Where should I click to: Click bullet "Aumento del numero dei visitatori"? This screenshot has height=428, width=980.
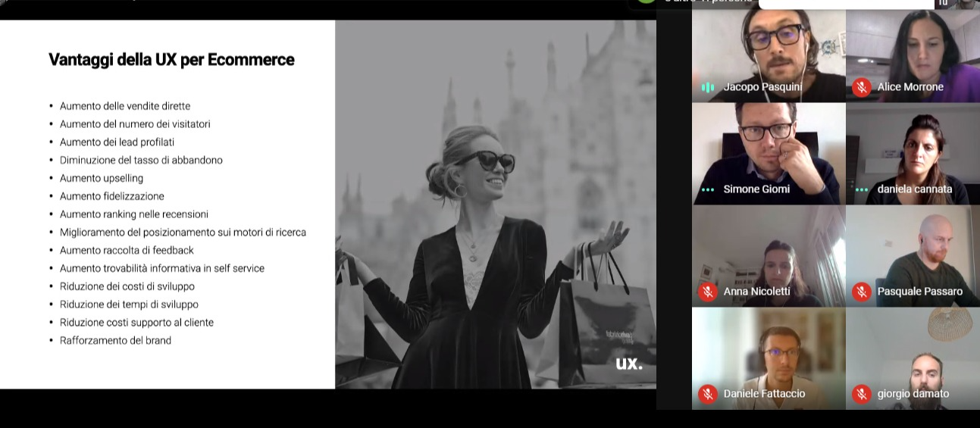(x=135, y=124)
